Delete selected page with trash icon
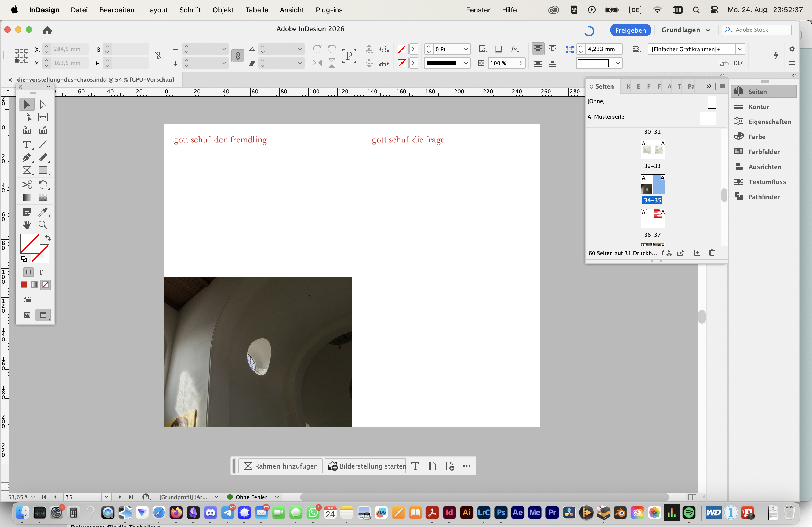 pyautogui.click(x=712, y=253)
